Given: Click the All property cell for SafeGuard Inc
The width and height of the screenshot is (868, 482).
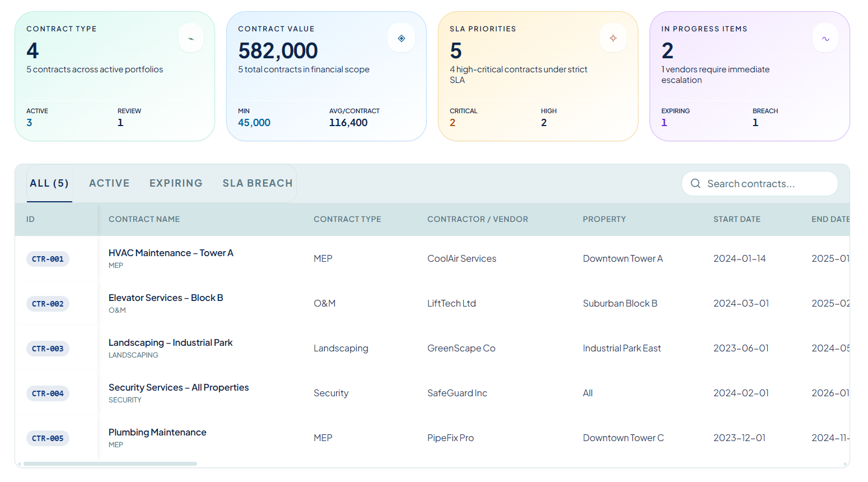Looking at the screenshot, I should point(587,393).
